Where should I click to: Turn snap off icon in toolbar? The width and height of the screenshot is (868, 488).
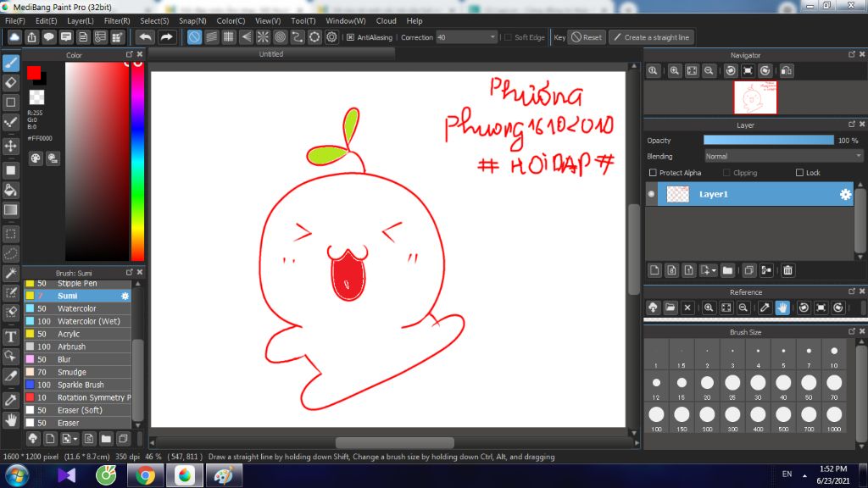(194, 37)
